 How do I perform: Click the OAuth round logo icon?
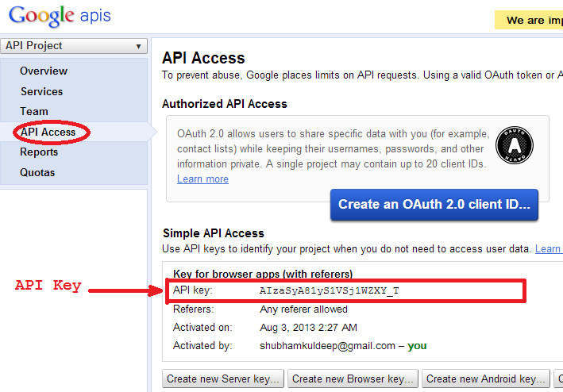click(x=515, y=145)
